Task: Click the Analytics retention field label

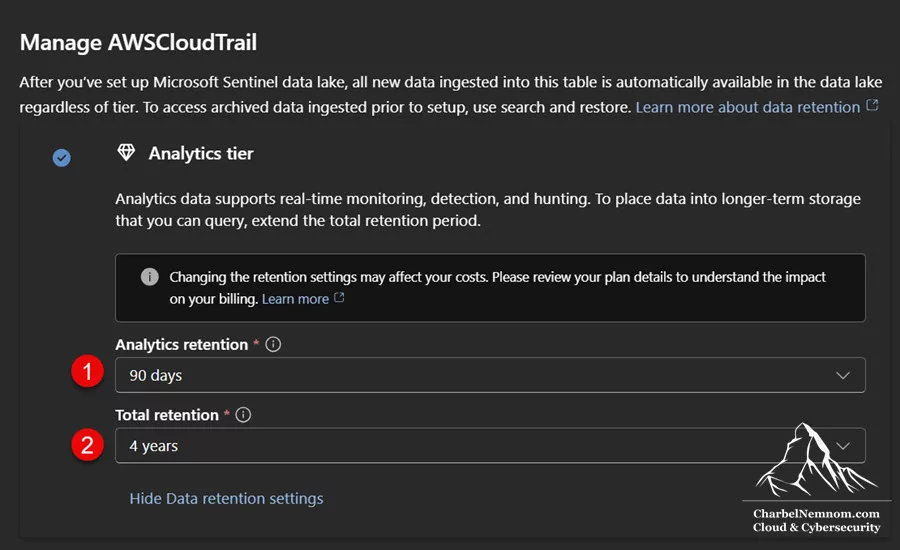Action: (x=181, y=344)
